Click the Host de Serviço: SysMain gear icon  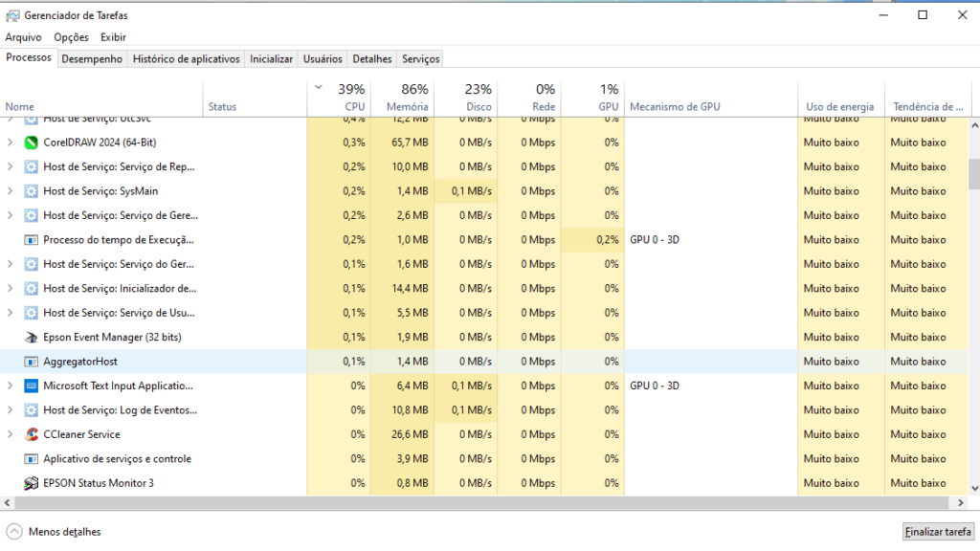pyautogui.click(x=31, y=191)
